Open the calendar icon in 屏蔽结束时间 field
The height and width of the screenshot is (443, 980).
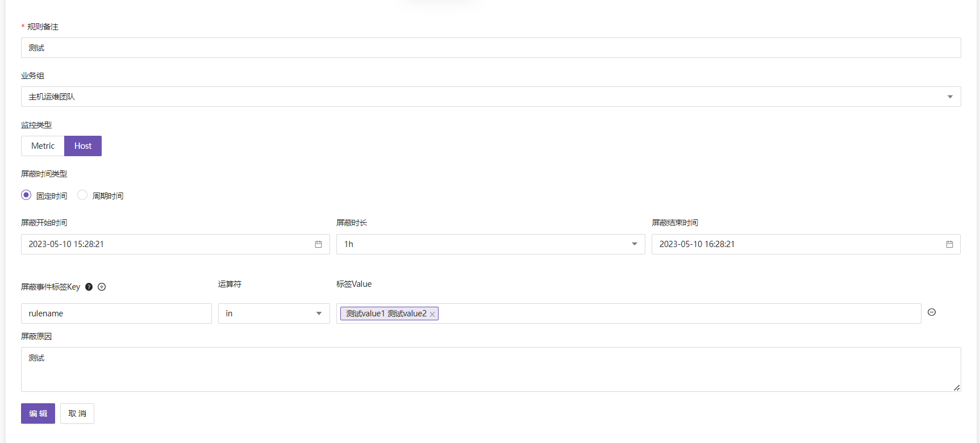click(x=949, y=244)
